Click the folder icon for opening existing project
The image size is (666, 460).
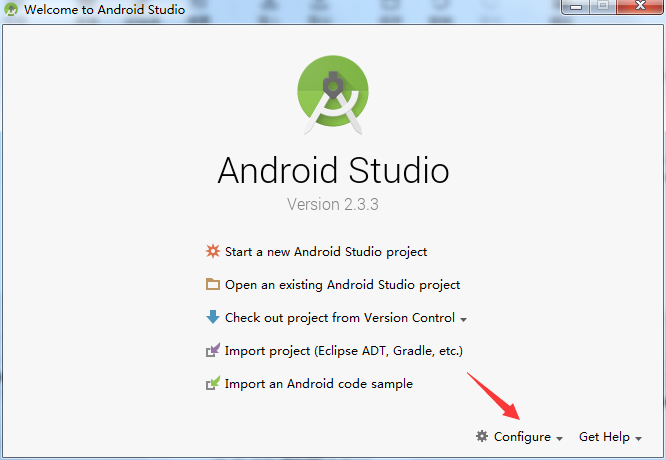(x=213, y=284)
